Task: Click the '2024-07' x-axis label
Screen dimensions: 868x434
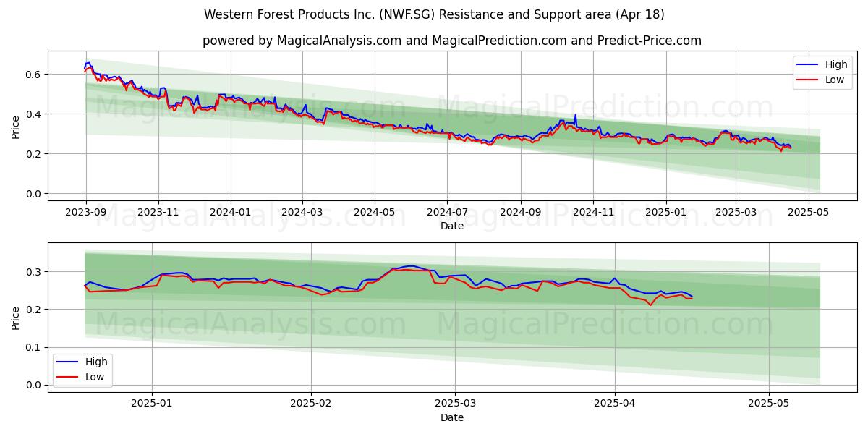Action: [x=446, y=213]
